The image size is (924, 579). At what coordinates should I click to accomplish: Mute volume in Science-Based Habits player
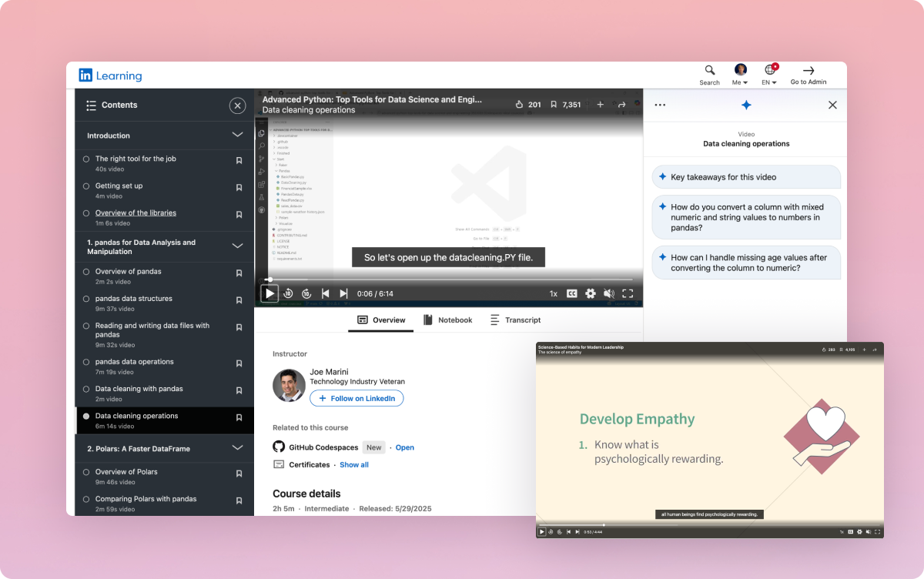pyautogui.click(x=869, y=531)
